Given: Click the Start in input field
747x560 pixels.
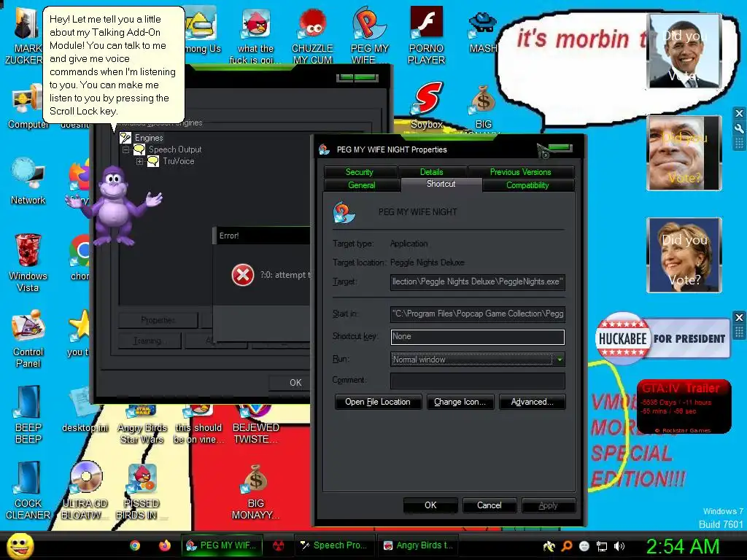Looking at the screenshot, I should click(x=477, y=314).
